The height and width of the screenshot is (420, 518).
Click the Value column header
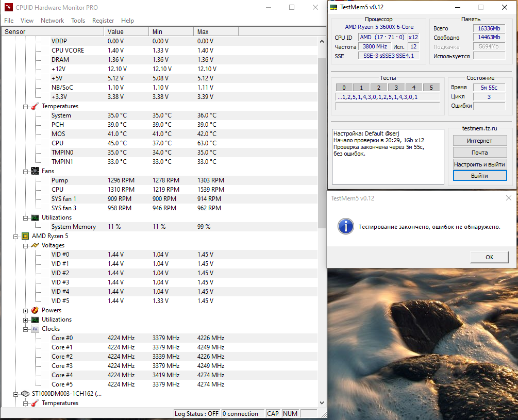click(x=126, y=32)
